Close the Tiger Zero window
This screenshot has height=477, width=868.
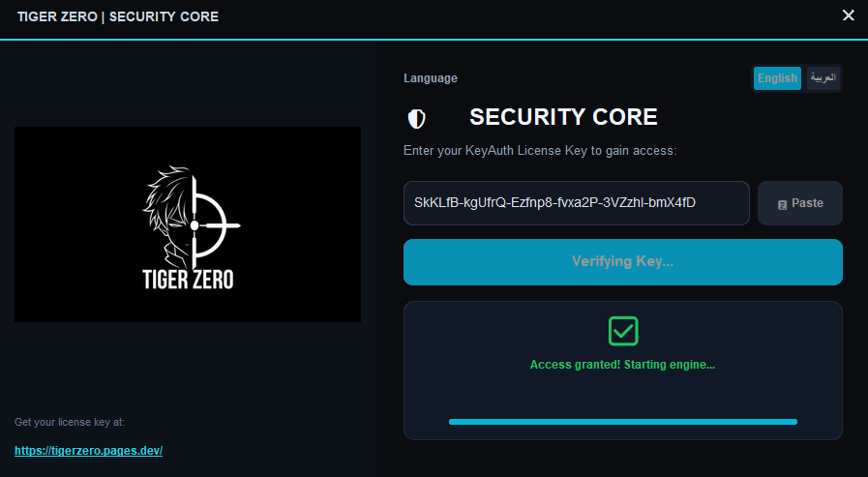848,15
